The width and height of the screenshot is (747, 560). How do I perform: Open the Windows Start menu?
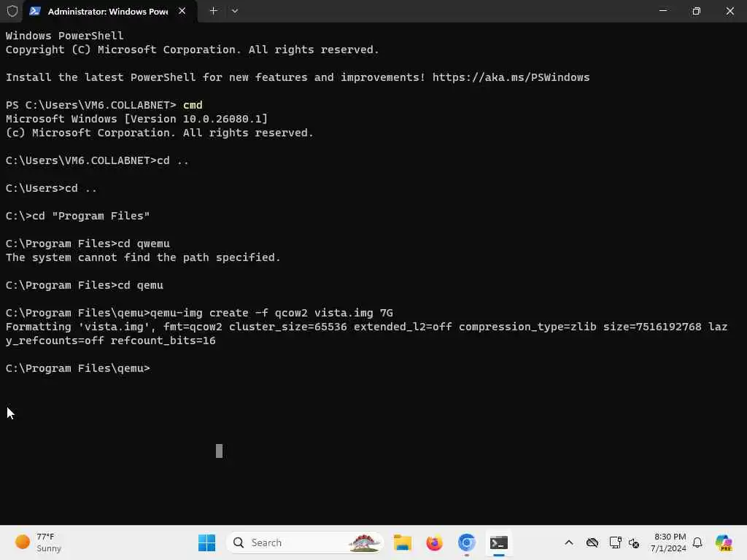(x=206, y=542)
